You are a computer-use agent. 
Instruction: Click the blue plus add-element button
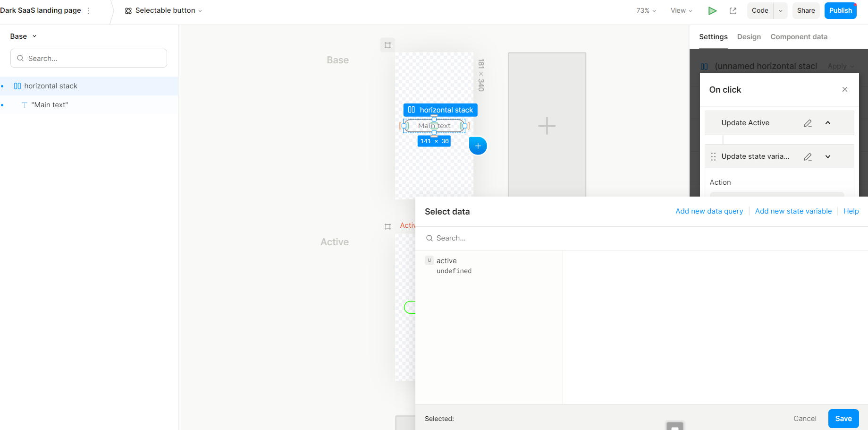tap(478, 146)
